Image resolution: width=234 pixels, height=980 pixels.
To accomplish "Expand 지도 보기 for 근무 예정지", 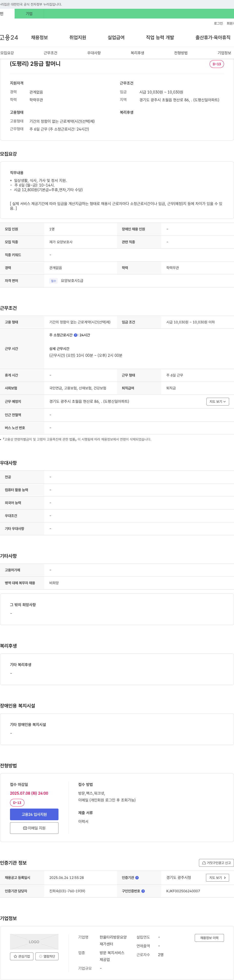I will tap(218, 401).
